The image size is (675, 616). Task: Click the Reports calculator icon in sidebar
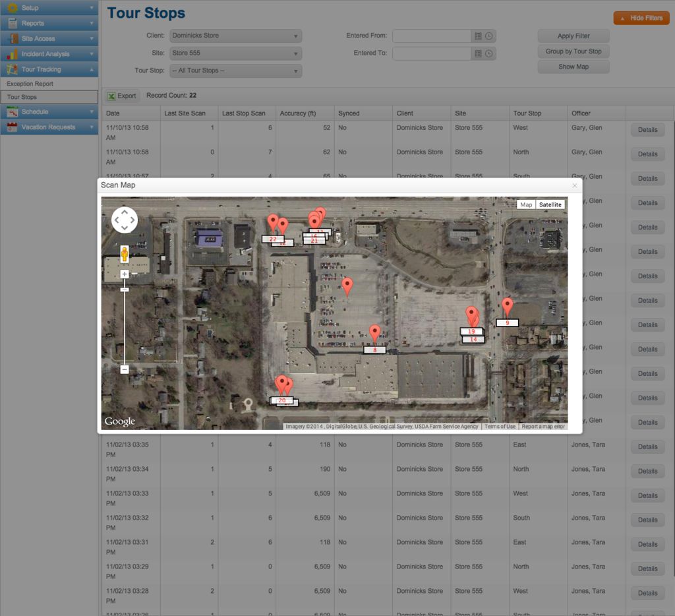click(x=11, y=24)
